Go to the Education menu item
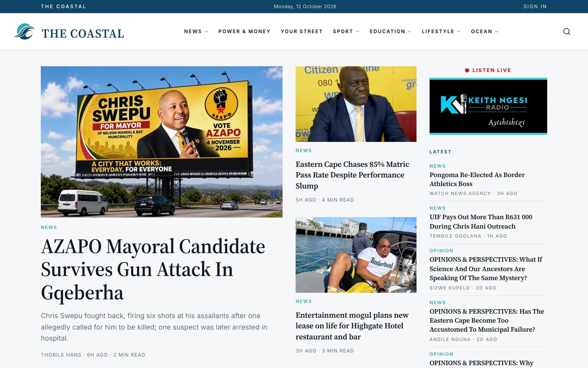The image size is (588, 368). click(387, 32)
